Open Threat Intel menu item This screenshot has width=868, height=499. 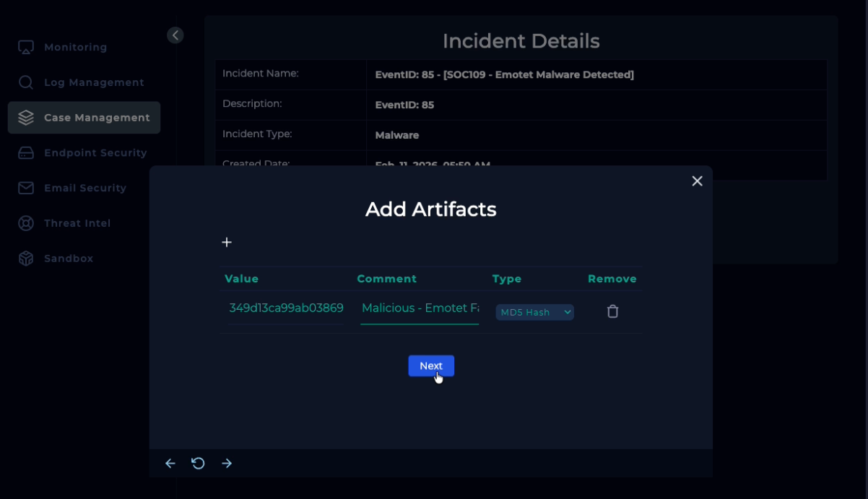77,223
